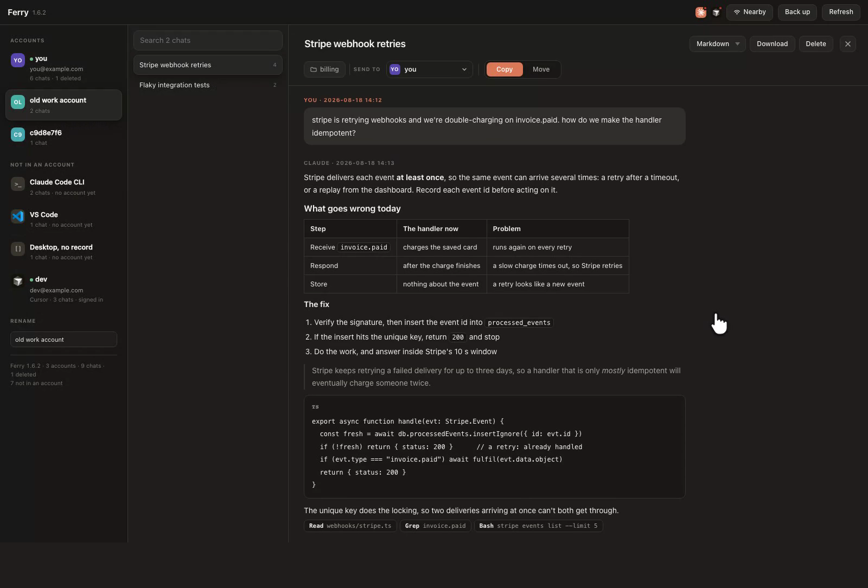Select the 'you' account avatar
The height and width of the screenshot is (588, 868).
coord(18,60)
